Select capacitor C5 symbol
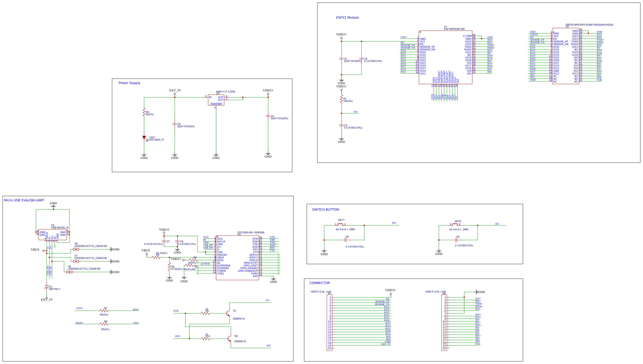This screenshot has height=364, width=643. 175,124
